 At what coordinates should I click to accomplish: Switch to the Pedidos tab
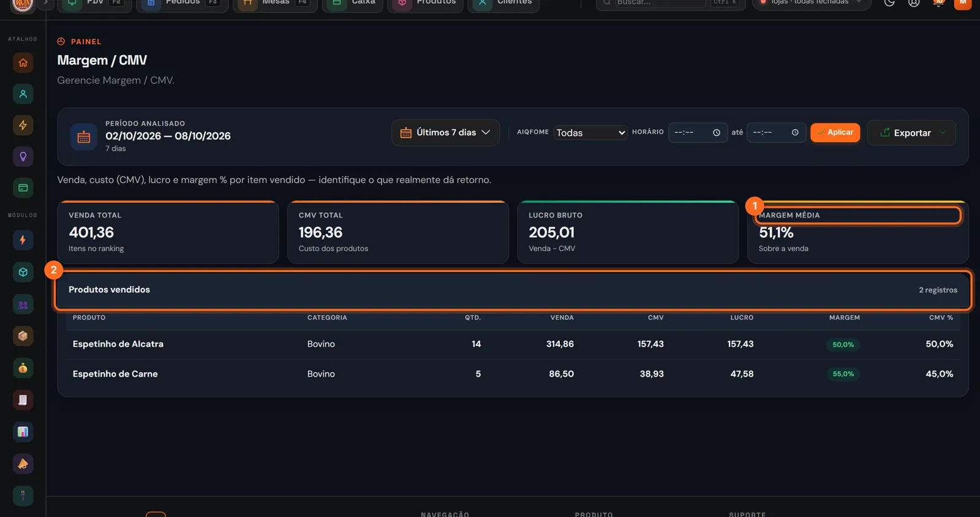[x=182, y=3]
